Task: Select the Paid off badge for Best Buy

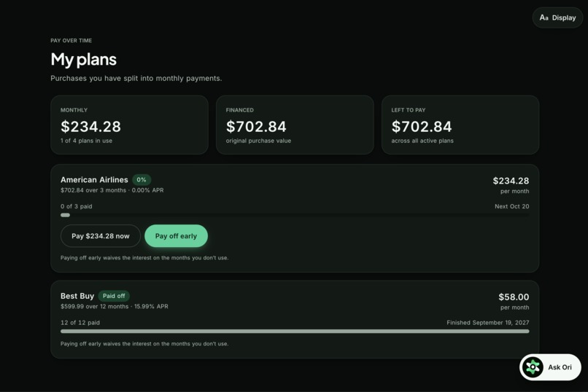Action: tap(114, 296)
